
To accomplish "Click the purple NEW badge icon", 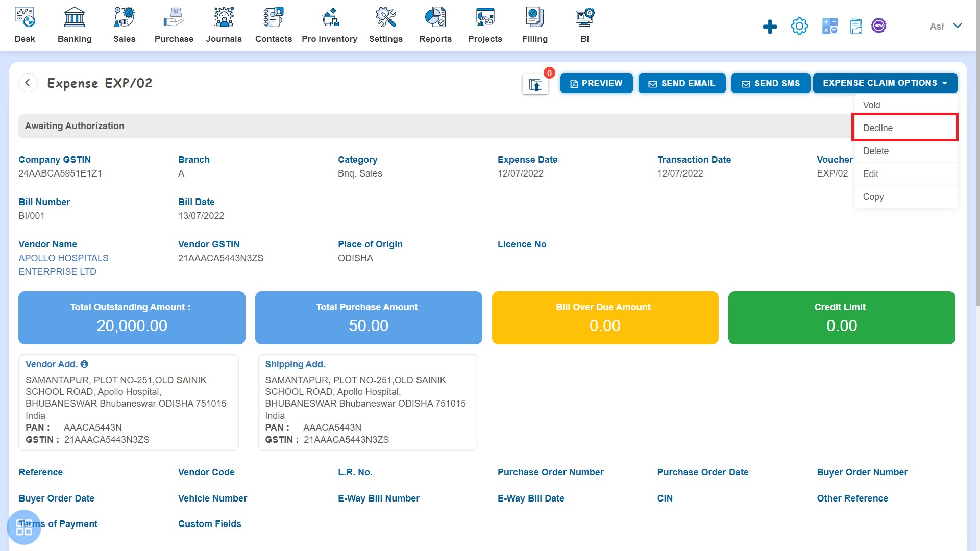I will point(878,26).
